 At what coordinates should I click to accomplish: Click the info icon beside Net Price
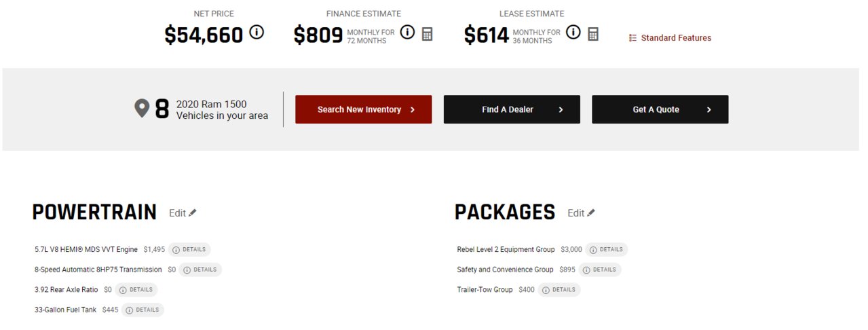point(257,32)
